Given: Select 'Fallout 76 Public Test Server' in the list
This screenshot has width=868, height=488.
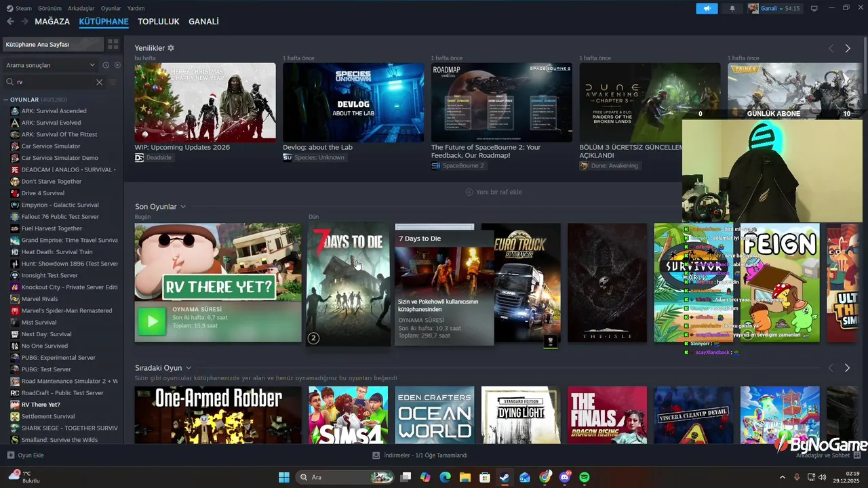Looking at the screenshot, I should click(x=62, y=217).
